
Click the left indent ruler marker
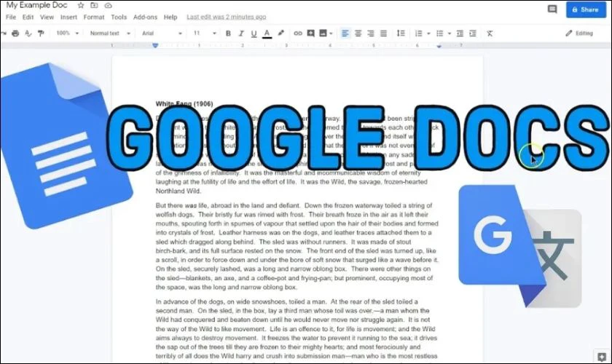155,46
